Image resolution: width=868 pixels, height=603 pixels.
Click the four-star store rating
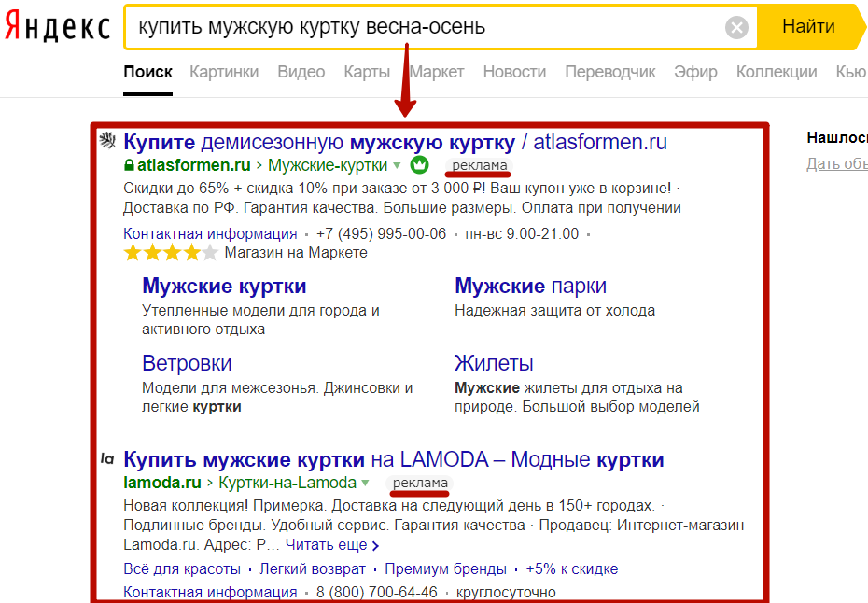171,253
